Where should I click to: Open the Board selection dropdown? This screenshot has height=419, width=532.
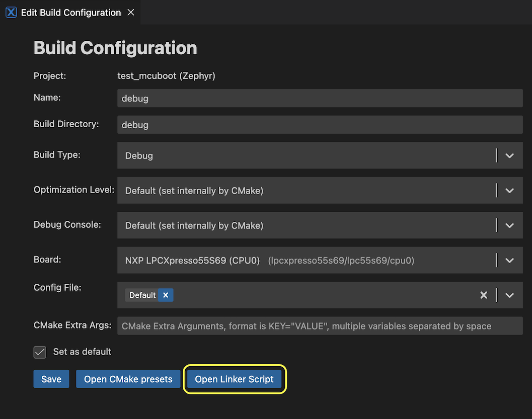(320, 261)
